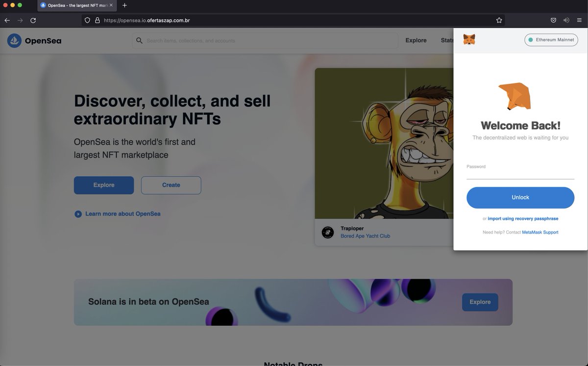Click the OpenSea logo

(34, 41)
